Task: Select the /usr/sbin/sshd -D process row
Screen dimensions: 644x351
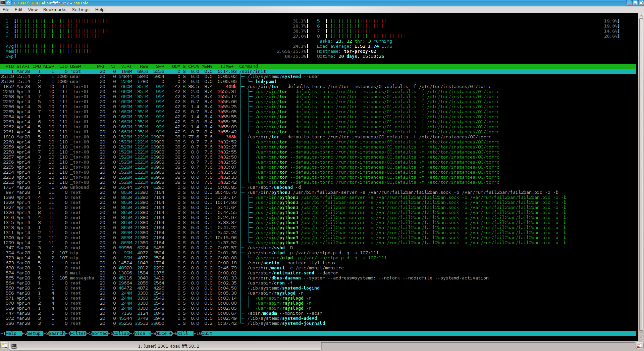Action: pos(318,248)
